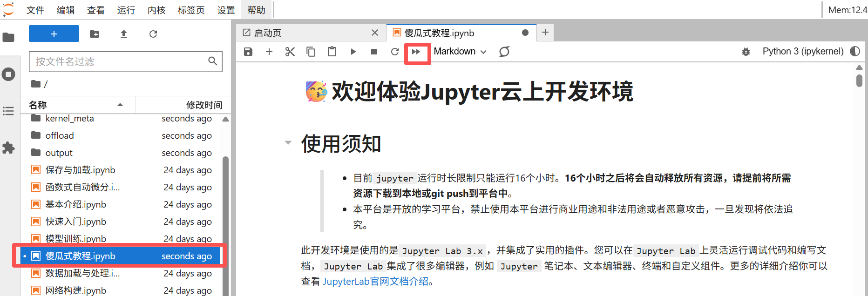Open the 编辑 menu
Screen dimensions: 868x296
(66, 10)
